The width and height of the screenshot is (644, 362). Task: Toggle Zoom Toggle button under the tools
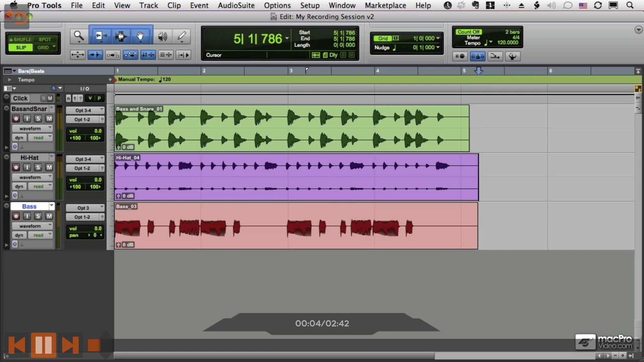(77, 55)
